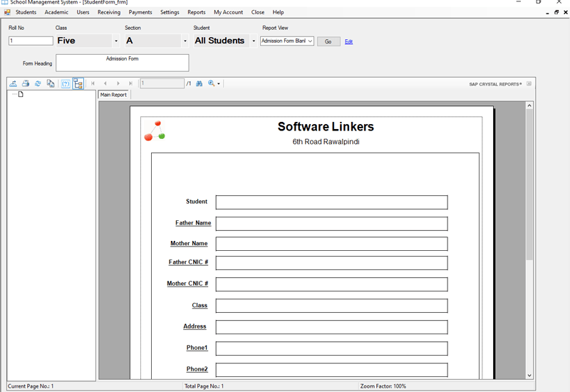Close the report view with small x icon
The image size is (570, 392).
click(x=529, y=84)
